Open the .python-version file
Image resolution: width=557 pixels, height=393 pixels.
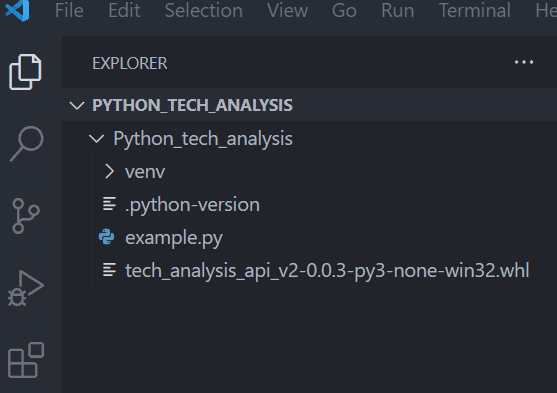(x=192, y=205)
